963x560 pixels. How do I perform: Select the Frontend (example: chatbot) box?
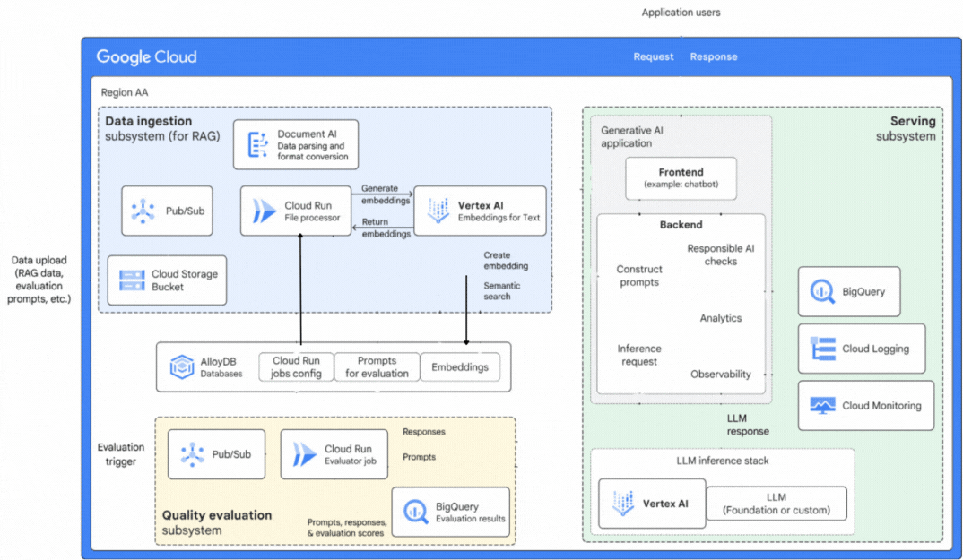[x=681, y=178]
